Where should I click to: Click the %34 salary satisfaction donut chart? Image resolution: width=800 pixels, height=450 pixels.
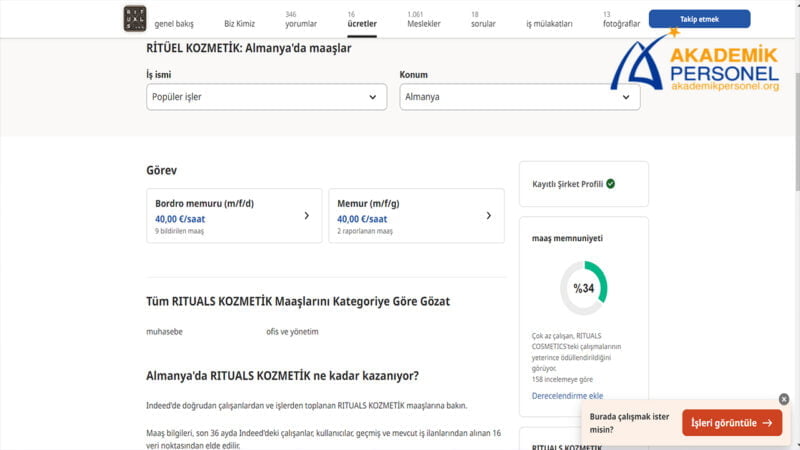[583, 288]
